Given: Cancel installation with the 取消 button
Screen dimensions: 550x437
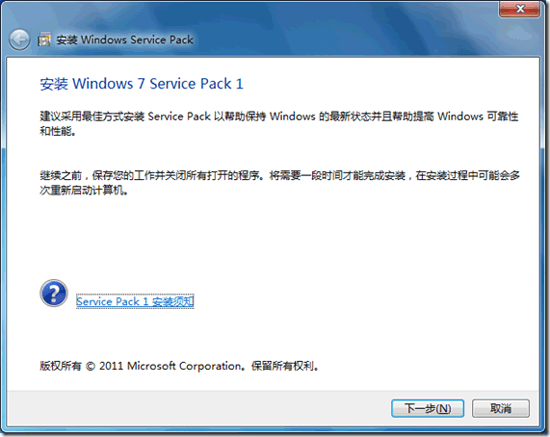Looking at the screenshot, I should [501, 408].
